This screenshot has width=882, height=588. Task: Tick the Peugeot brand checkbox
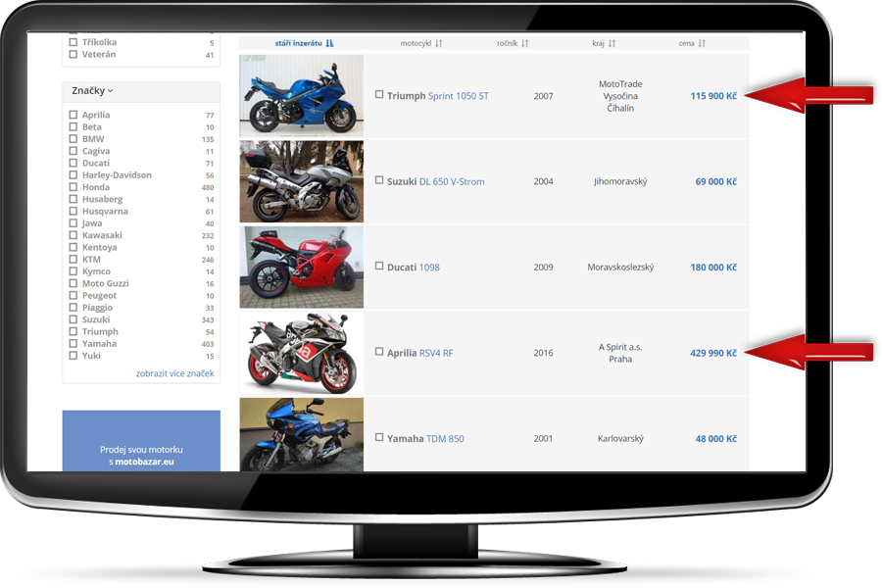[x=73, y=295]
